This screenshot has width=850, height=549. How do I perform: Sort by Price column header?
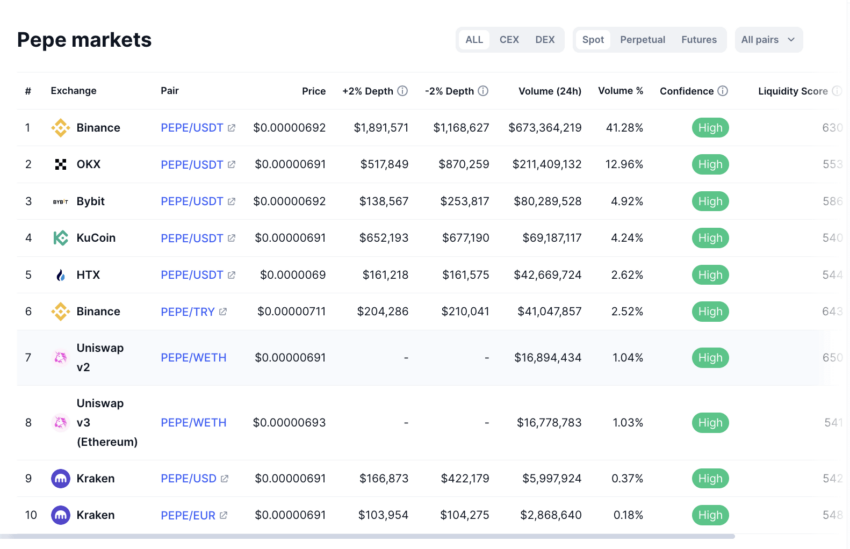coord(313,91)
